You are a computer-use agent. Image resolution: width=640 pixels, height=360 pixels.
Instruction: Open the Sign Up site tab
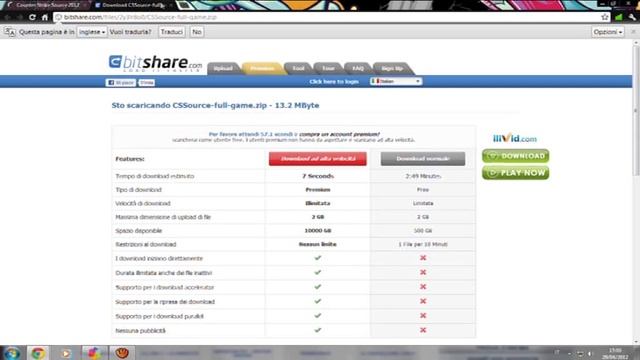(392, 68)
